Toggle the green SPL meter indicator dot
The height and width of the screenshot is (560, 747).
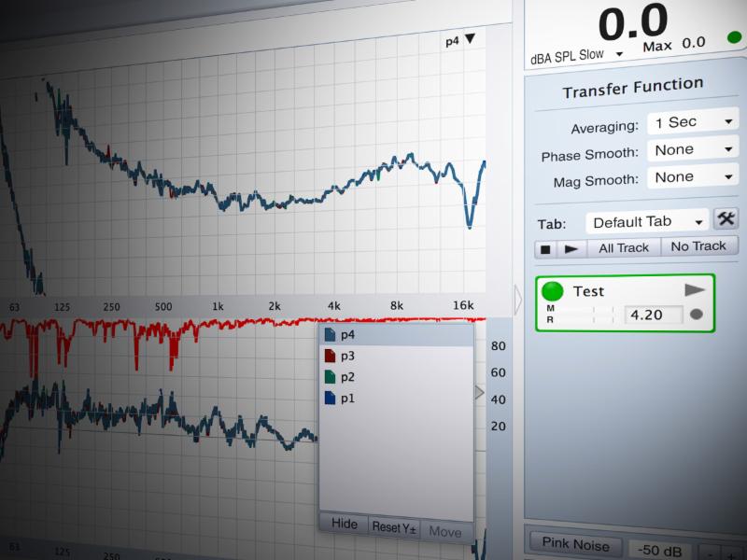point(734,38)
